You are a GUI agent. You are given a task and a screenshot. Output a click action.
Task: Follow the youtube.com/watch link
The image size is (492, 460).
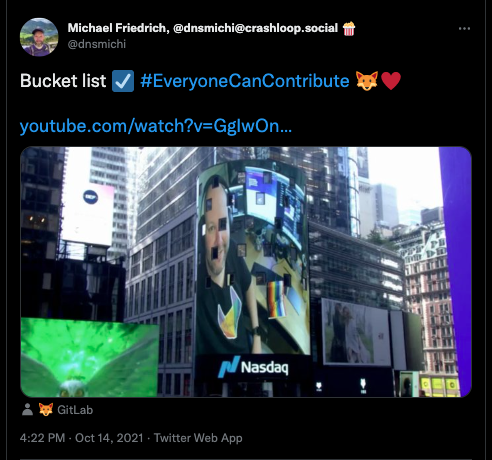pos(156,126)
